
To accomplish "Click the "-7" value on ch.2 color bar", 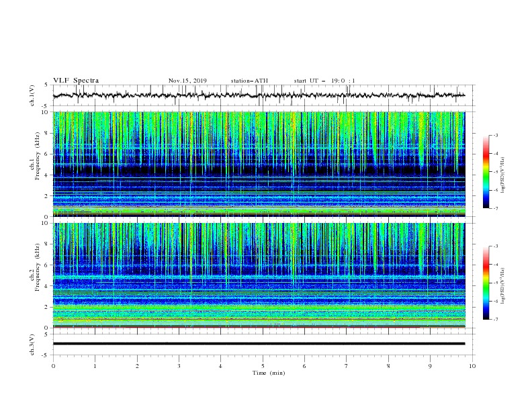I will tap(495, 320).
